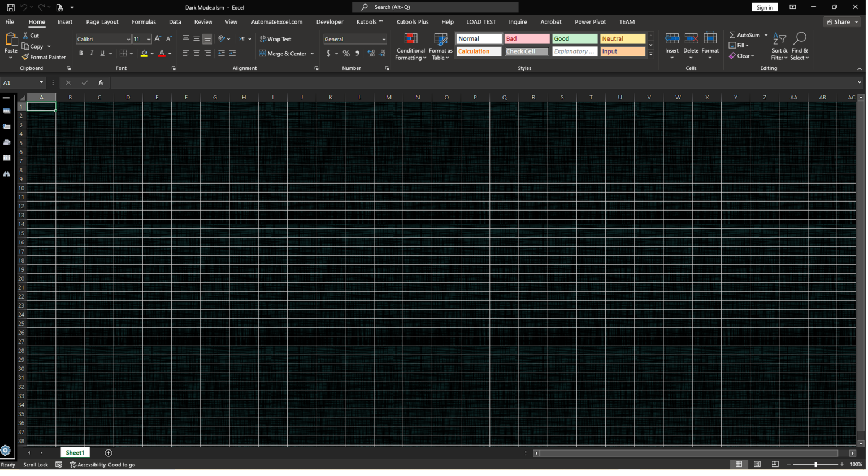
Task: Click the Search box in title bar
Action: pos(435,7)
